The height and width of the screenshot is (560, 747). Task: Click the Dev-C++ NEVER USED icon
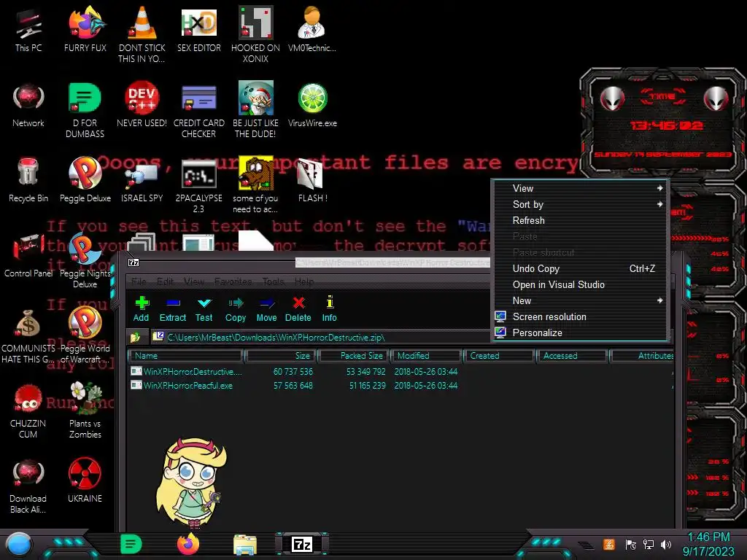pos(142,105)
